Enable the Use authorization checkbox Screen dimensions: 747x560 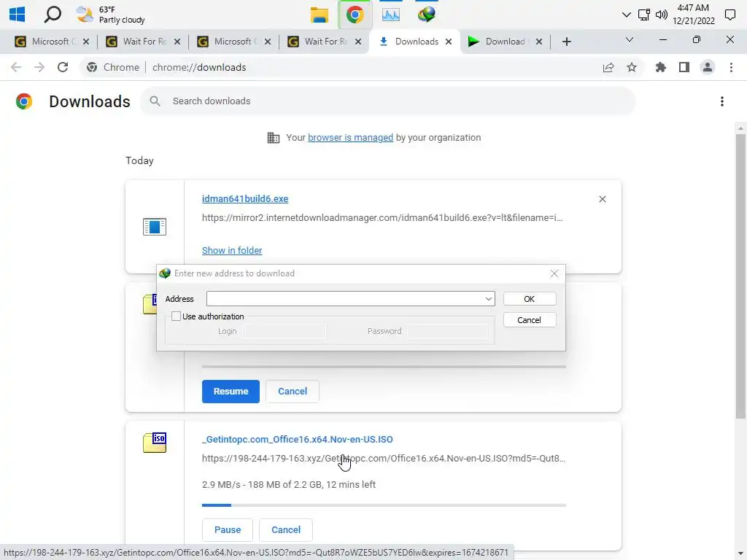[176, 316]
